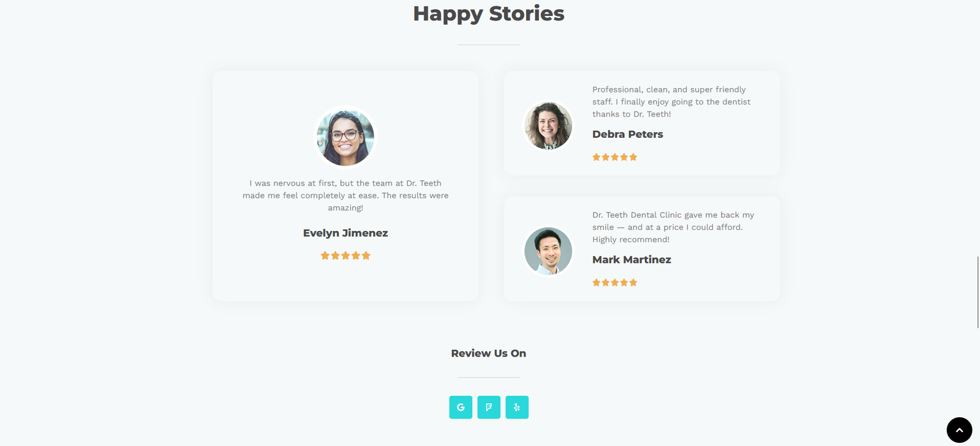This screenshot has width=980, height=446.
Task: Click the page's vertical scrollbar thumb
Action: point(978,292)
